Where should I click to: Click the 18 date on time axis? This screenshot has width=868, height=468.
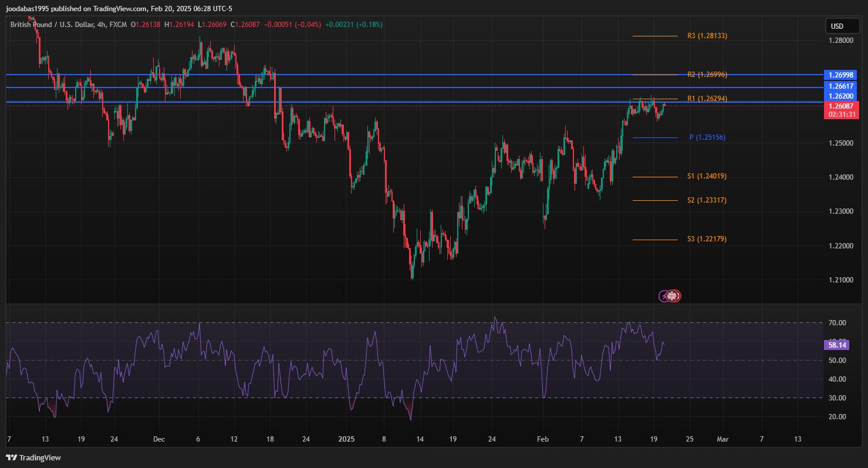pos(269,439)
